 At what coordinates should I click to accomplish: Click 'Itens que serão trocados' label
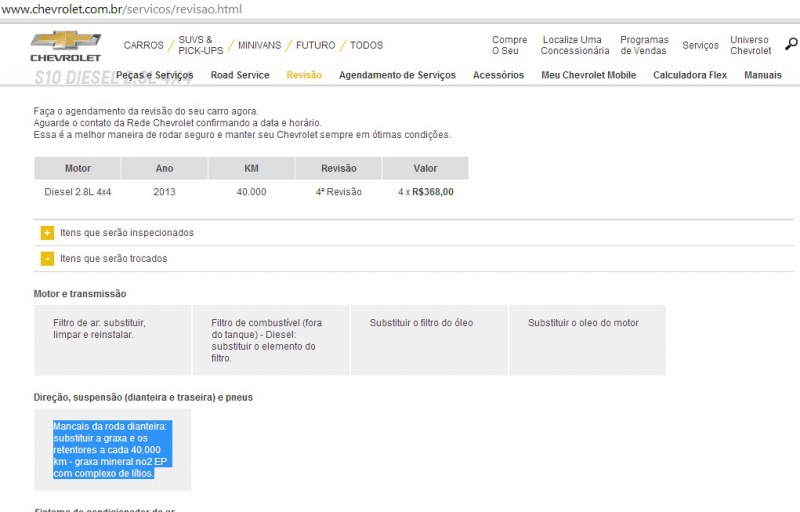click(113, 259)
